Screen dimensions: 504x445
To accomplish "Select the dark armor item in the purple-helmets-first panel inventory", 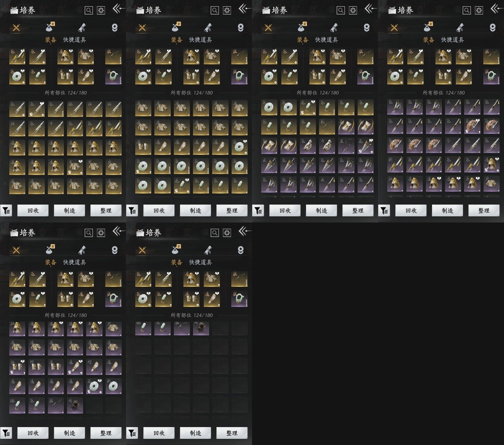I will pyautogui.click(x=75, y=405).
